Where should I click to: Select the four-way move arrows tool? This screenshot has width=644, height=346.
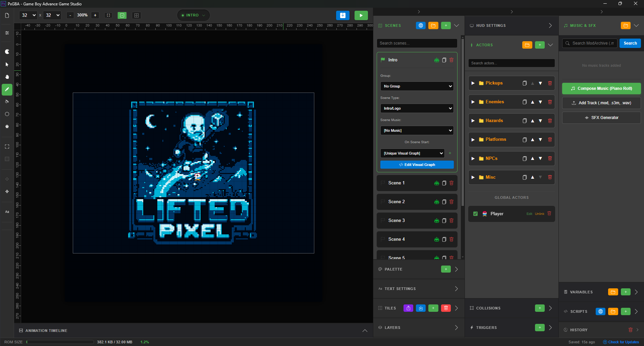point(7,191)
